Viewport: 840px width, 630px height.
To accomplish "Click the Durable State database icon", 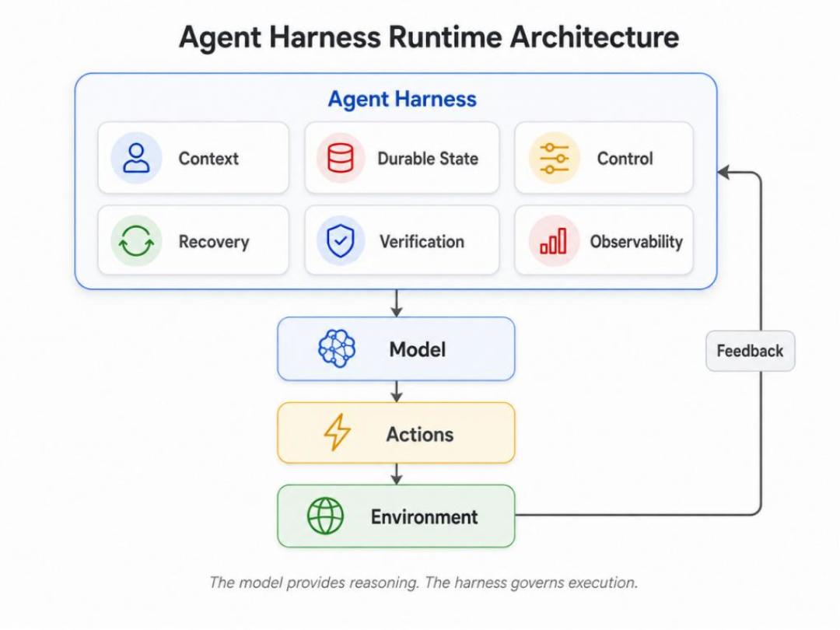I will click(340, 158).
